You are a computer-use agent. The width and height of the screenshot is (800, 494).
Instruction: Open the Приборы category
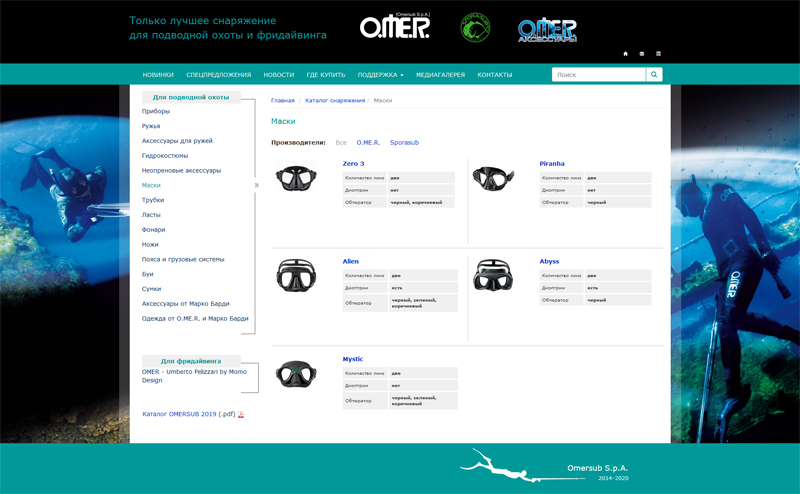(156, 111)
